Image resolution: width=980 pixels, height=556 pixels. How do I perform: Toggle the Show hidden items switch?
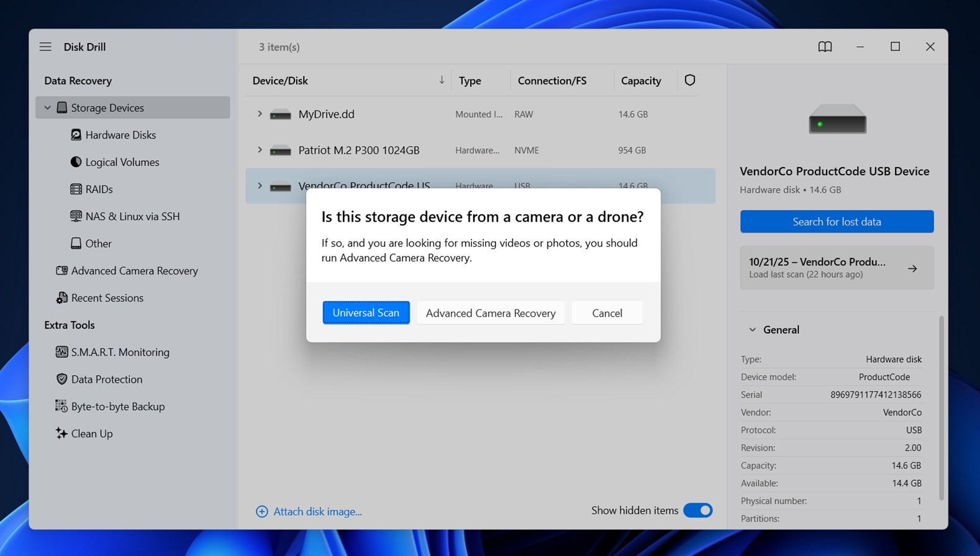click(x=697, y=511)
